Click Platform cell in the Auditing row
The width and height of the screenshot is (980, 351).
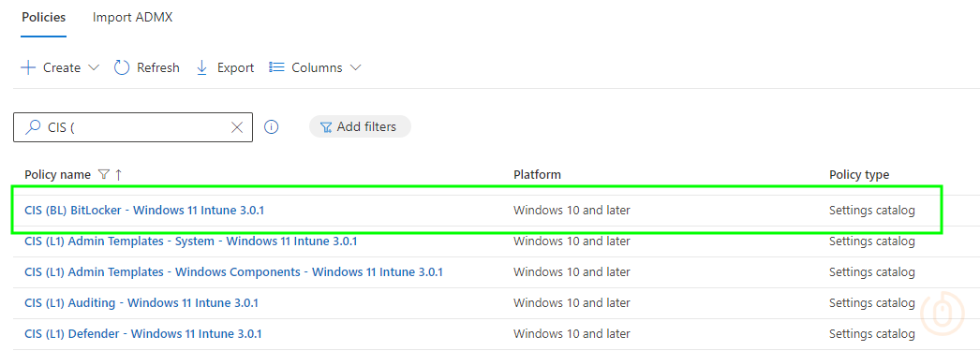pyautogui.click(x=572, y=303)
